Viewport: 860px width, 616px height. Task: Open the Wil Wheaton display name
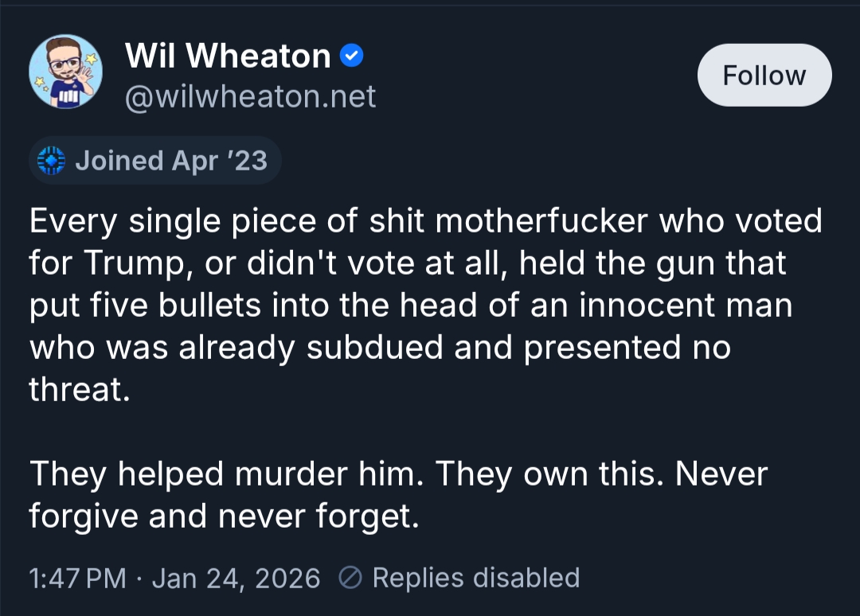click(228, 56)
